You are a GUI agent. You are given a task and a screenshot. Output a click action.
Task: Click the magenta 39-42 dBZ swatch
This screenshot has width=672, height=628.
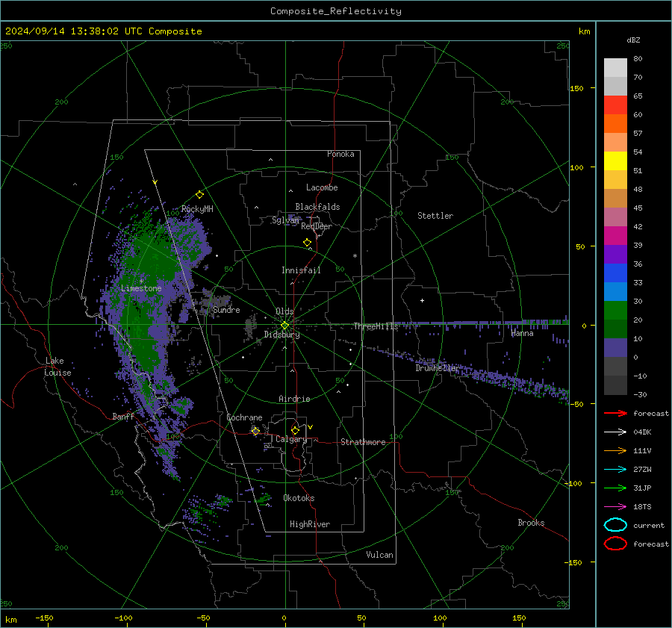[x=615, y=236]
